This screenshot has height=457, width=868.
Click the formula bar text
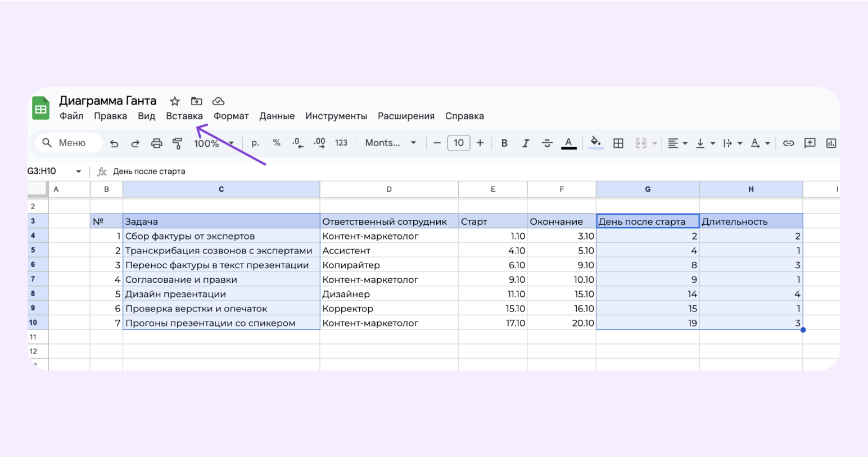coord(149,171)
